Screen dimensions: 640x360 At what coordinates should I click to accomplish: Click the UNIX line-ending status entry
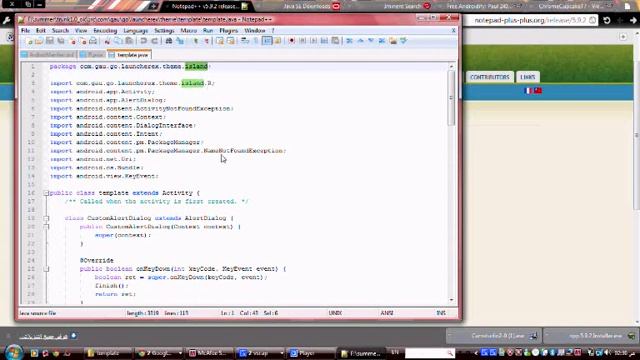335,313
